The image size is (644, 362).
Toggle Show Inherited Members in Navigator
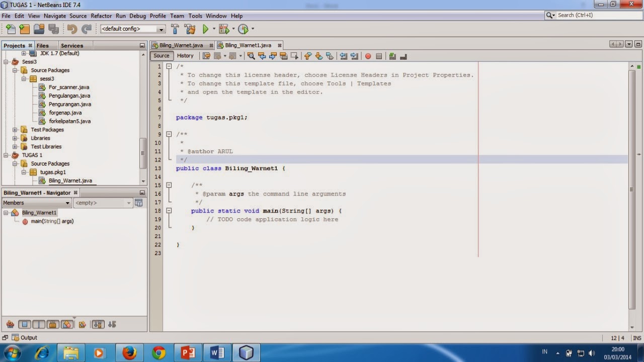[10, 324]
